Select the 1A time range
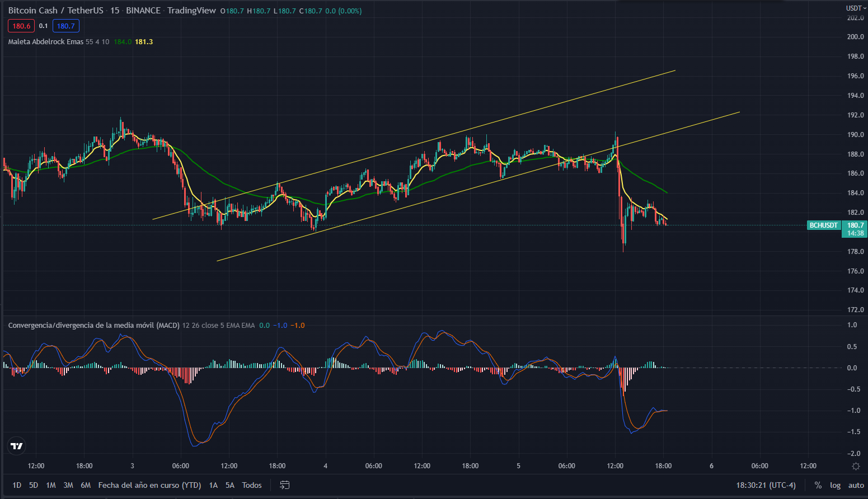Viewport: 868px width, 499px height. (213, 485)
